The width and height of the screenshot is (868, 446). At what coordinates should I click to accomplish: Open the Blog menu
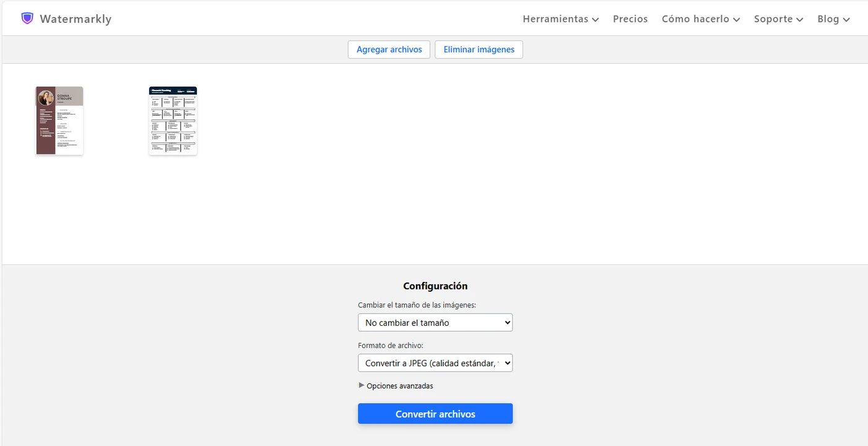pos(828,19)
